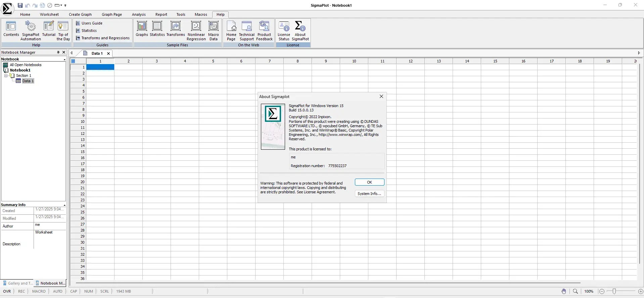Click the Save icon in quick access toolbar
This screenshot has height=298, width=644.
coord(20,5)
